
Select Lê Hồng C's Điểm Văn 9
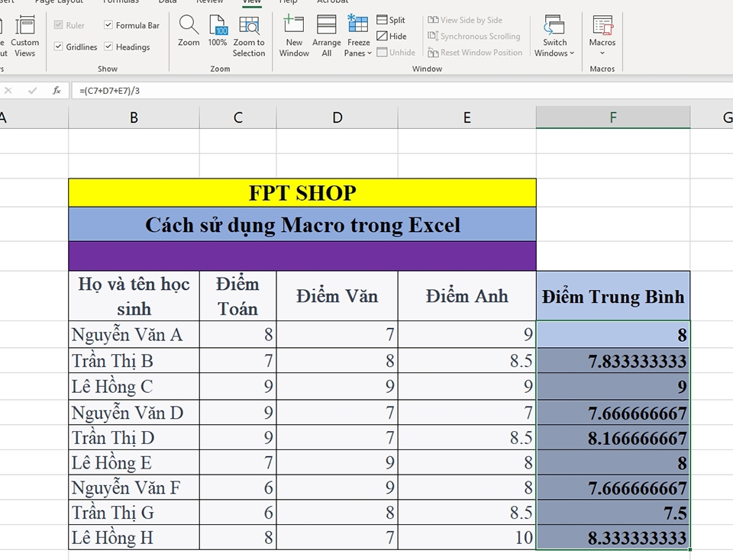click(x=337, y=386)
